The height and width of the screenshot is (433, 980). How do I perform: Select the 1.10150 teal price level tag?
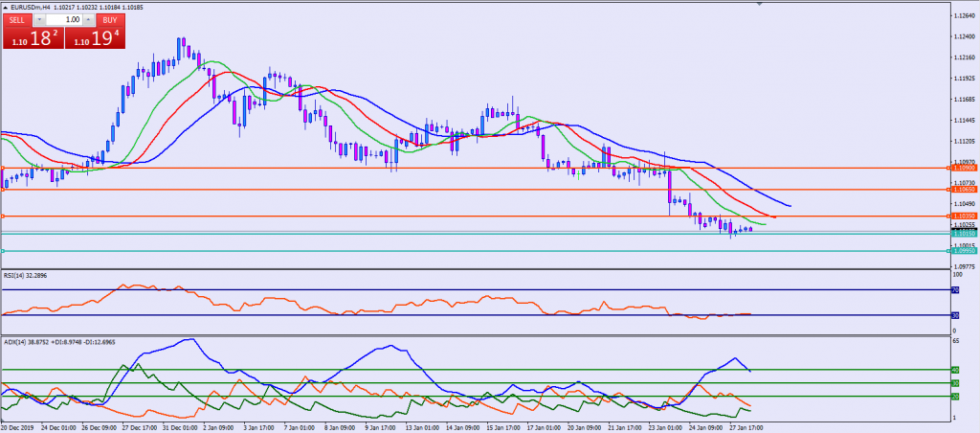(963, 233)
